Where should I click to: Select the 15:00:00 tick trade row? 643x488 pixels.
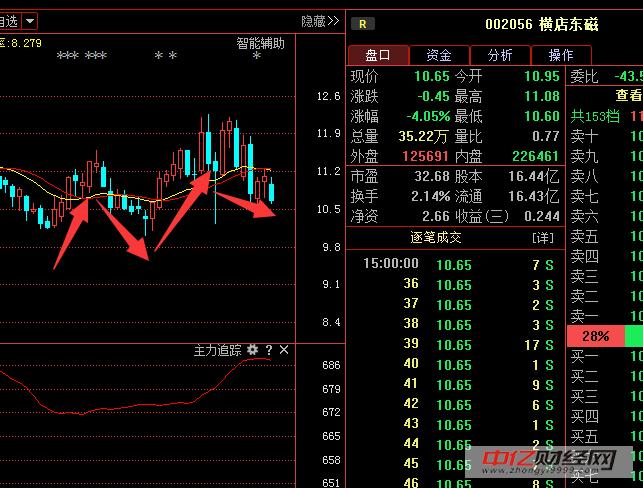455,264
